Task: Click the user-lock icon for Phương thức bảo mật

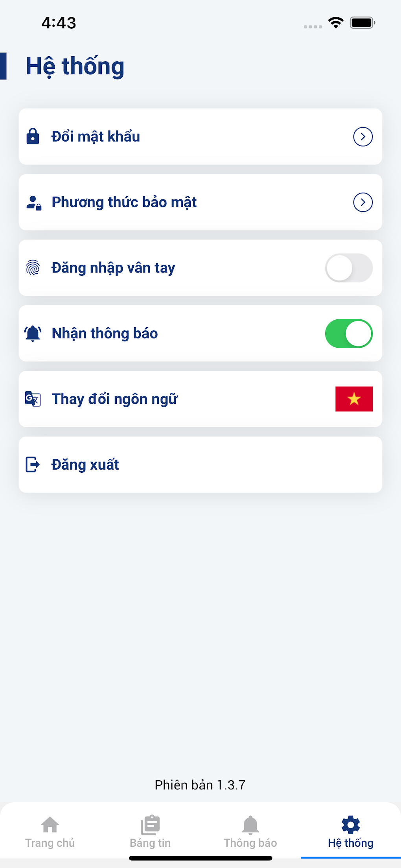Action: coord(33,203)
